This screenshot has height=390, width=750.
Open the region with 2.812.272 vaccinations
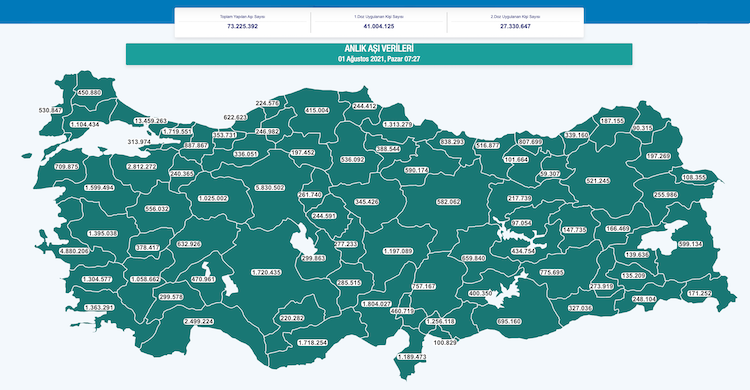point(142,167)
